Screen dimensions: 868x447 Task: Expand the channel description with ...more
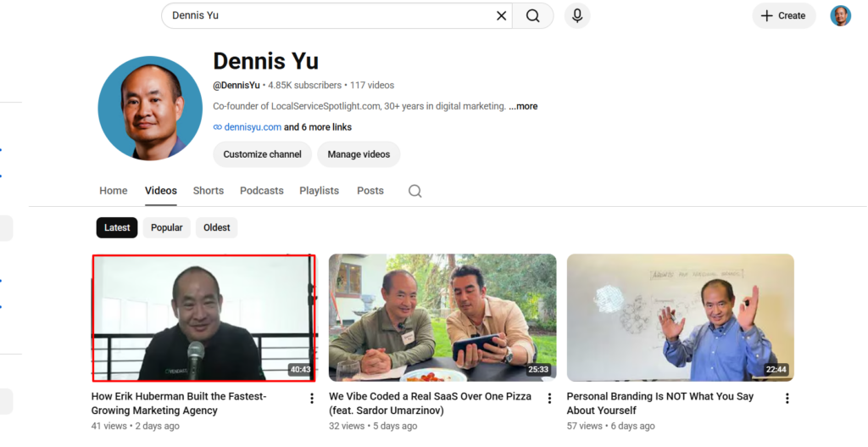pos(523,106)
